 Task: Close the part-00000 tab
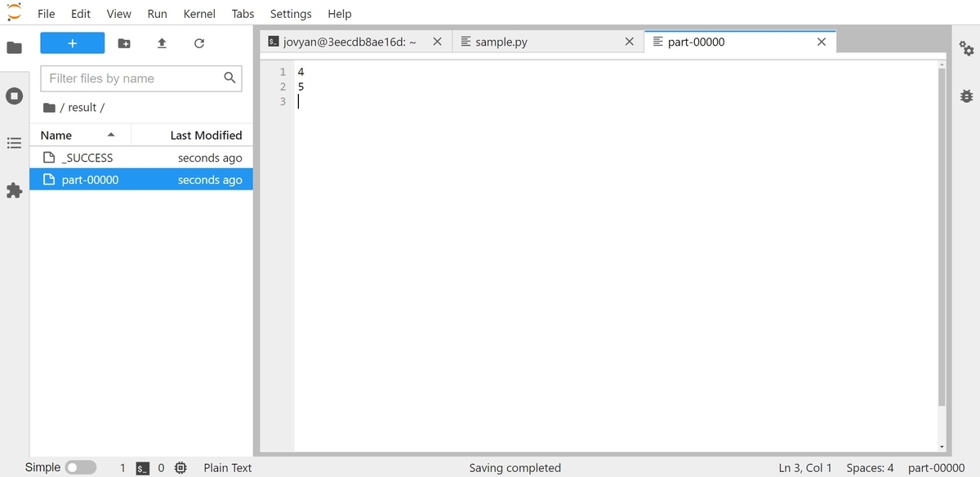822,42
